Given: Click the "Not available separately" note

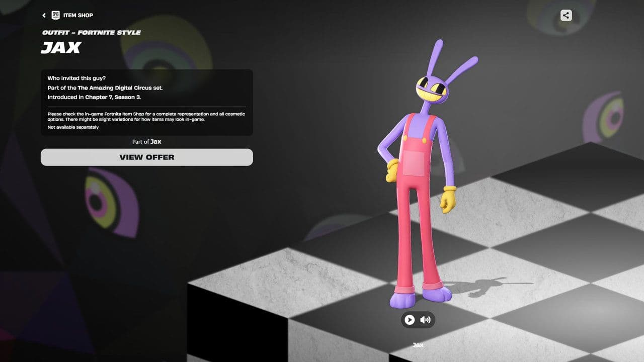Looking at the screenshot, I should 73,127.
